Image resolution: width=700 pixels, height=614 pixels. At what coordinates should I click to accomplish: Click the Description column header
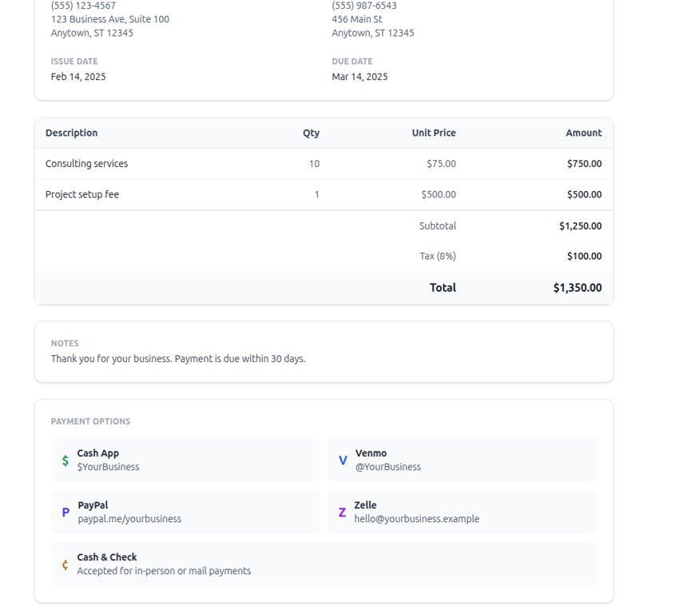tap(72, 133)
